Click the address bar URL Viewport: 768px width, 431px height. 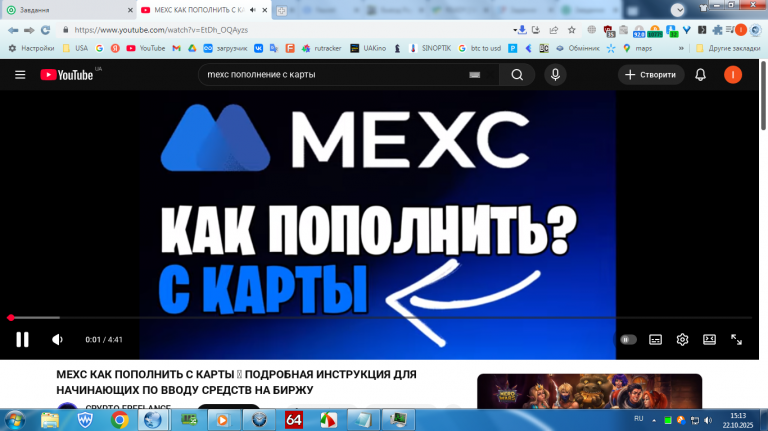click(161, 30)
